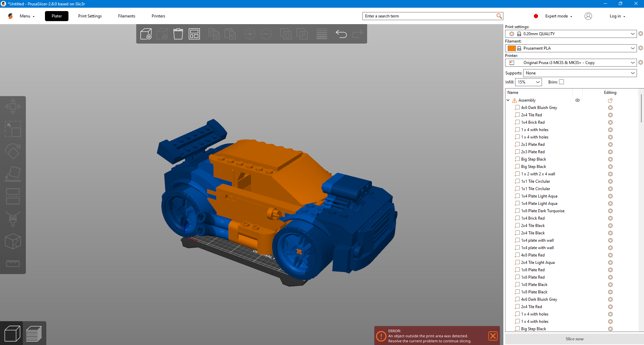Open the editing gear for 1x6 Plate Dark Turquoise
Viewport: 644px width, 345px height.
click(610, 211)
